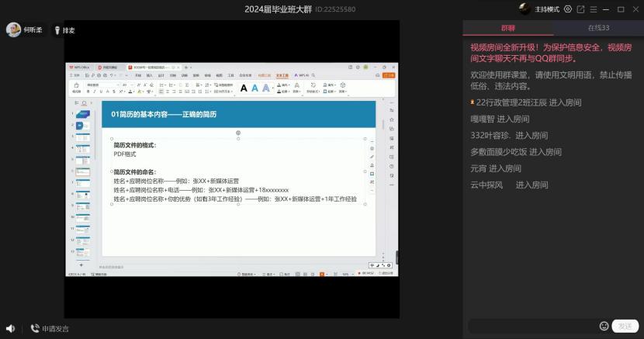The width and height of the screenshot is (644, 339).
Task: Switch to the 在线33 online members tab
Action: pyautogui.click(x=598, y=28)
